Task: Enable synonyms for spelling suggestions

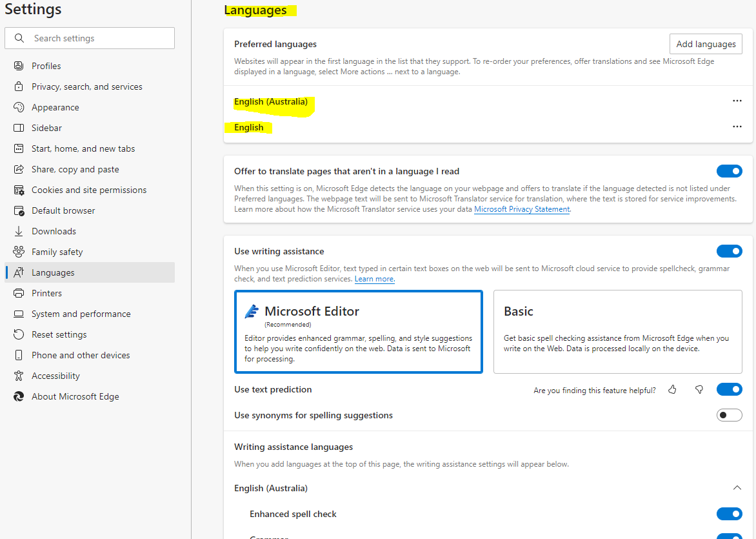Action: (729, 415)
